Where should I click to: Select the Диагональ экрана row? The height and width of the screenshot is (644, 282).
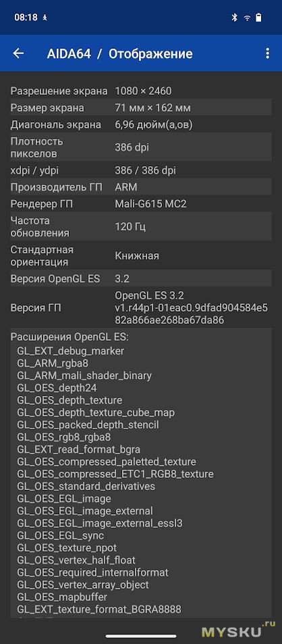(141, 125)
